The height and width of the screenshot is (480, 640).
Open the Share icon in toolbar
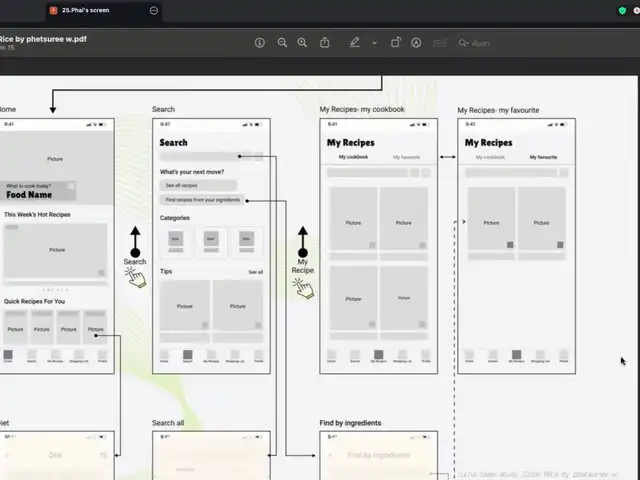325,43
